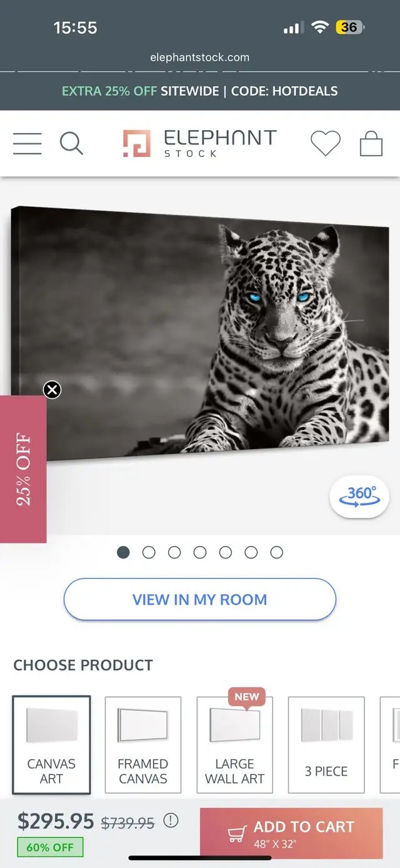Tap the search magnifier icon

click(71, 143)
